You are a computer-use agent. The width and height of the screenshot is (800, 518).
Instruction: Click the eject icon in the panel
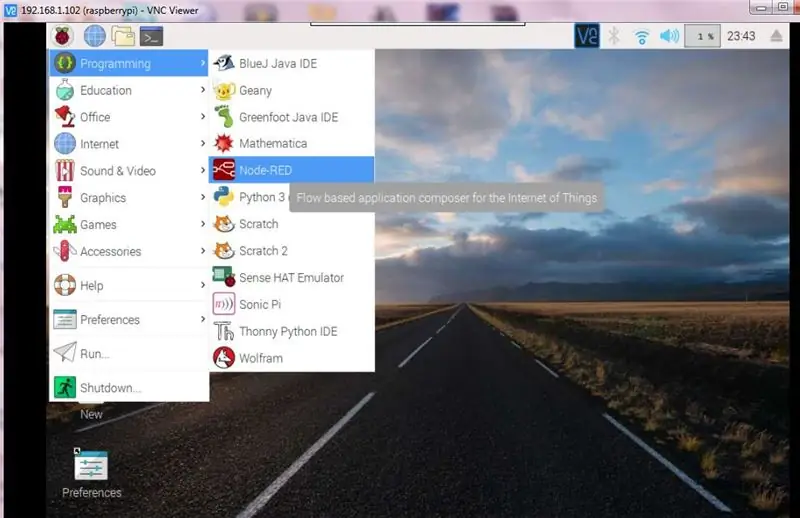click(x=776, y=36)
